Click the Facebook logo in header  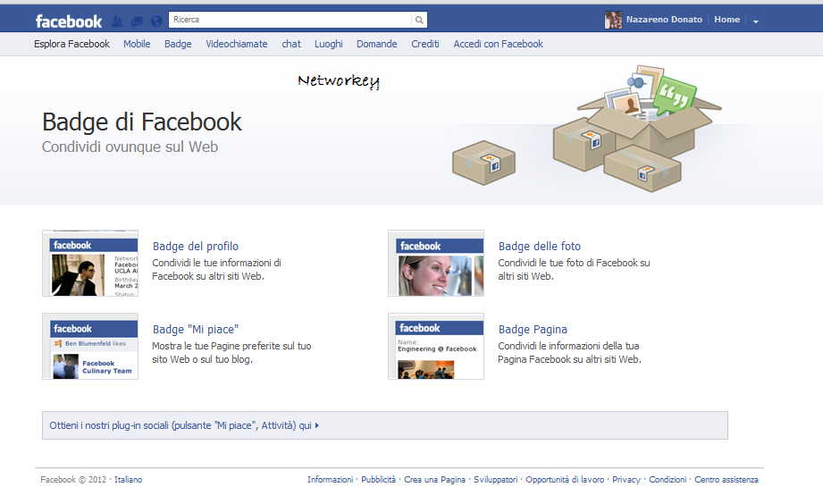coord(69,21)
